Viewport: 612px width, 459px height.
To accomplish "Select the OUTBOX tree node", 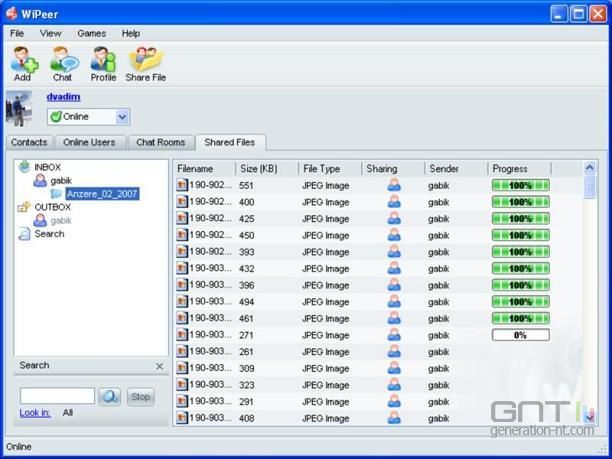I will [53, 207].
